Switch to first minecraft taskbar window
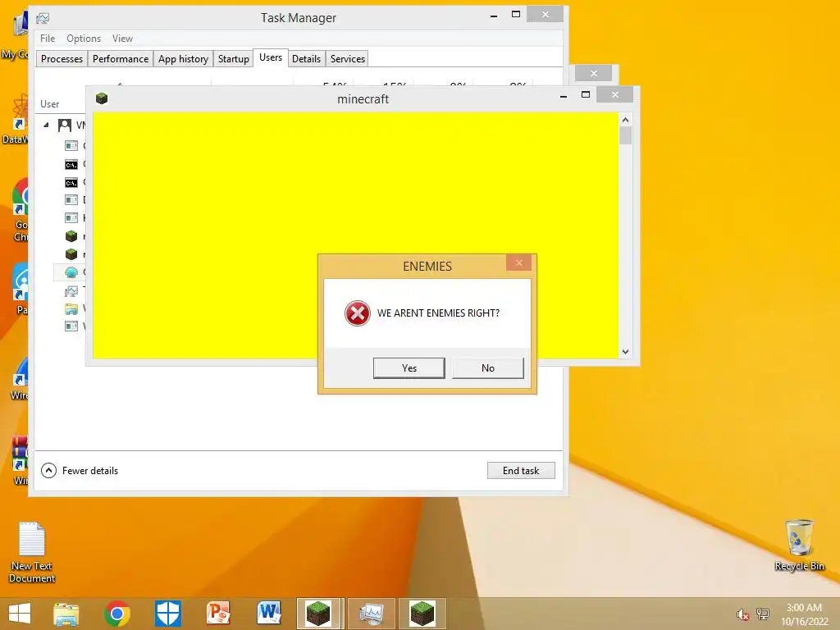 point(320,614)
